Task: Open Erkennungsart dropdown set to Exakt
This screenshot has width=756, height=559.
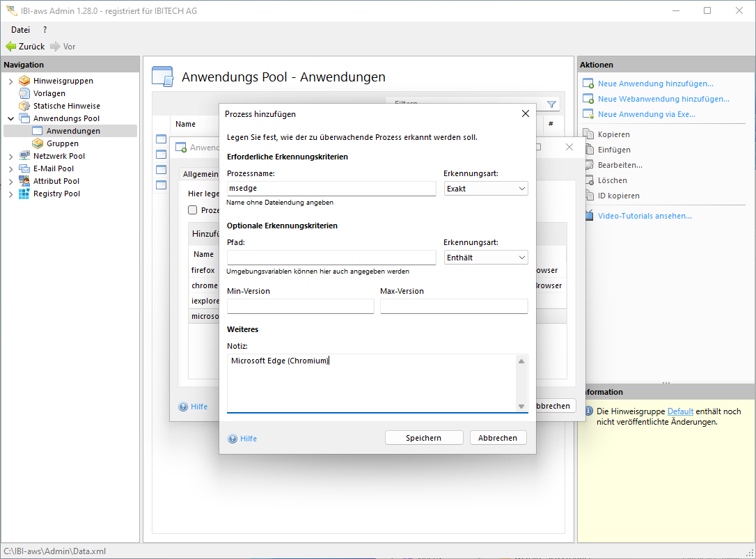Action: coord(485,189)
